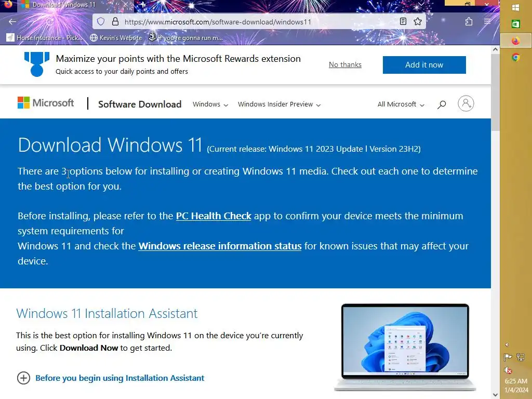Image resolution: width=532 pixels, height=399 pixels.
Task: Dismiss the banner with No thanks
Action: [x=345, y=64]
